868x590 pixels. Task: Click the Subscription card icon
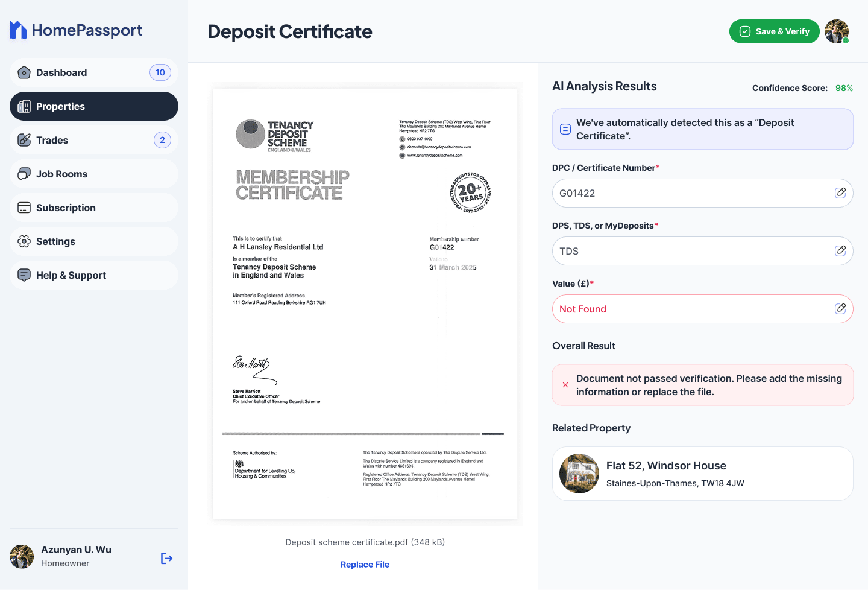pos(24,208)
